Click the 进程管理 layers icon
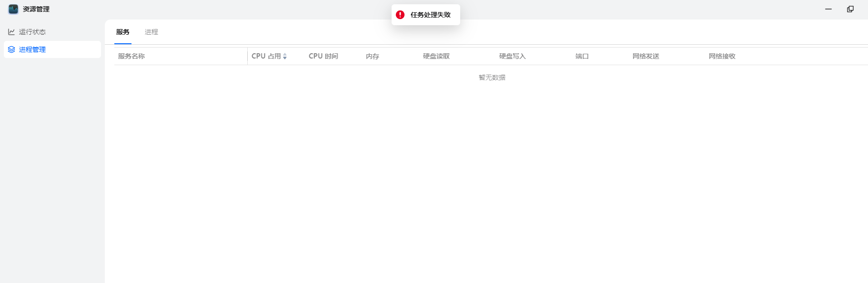The width and height of the screenshot is (868, 283). click(11, 49)
